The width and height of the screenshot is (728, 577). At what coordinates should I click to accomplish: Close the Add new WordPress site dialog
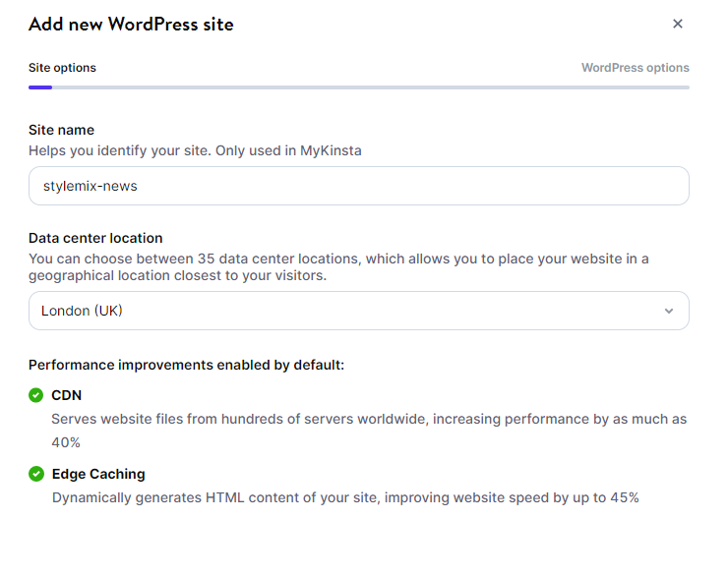[678, 24]
